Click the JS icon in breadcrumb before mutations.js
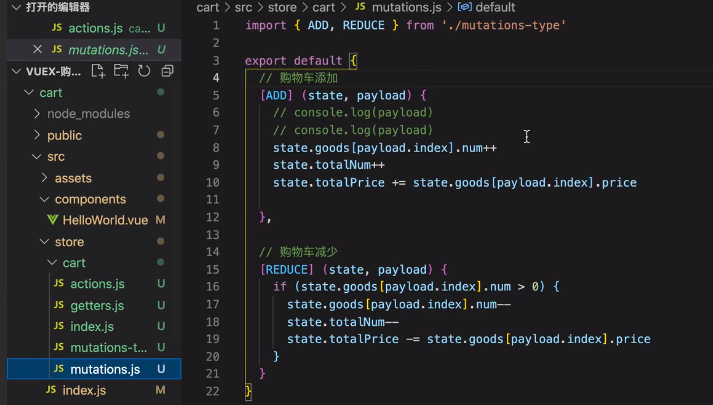The width and height of the screenshot is (713, 405). coord(360,7)
